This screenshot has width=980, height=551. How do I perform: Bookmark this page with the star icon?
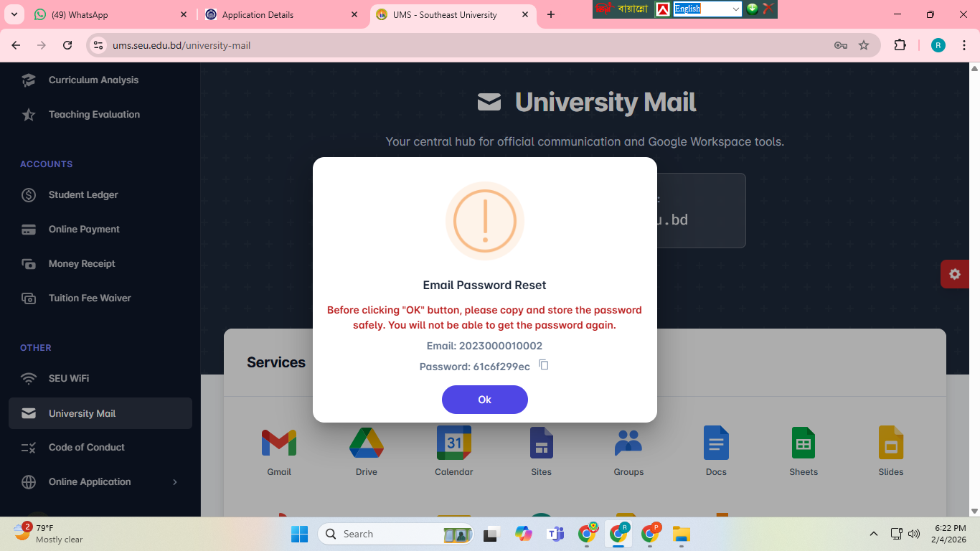[x=864, y=45]
